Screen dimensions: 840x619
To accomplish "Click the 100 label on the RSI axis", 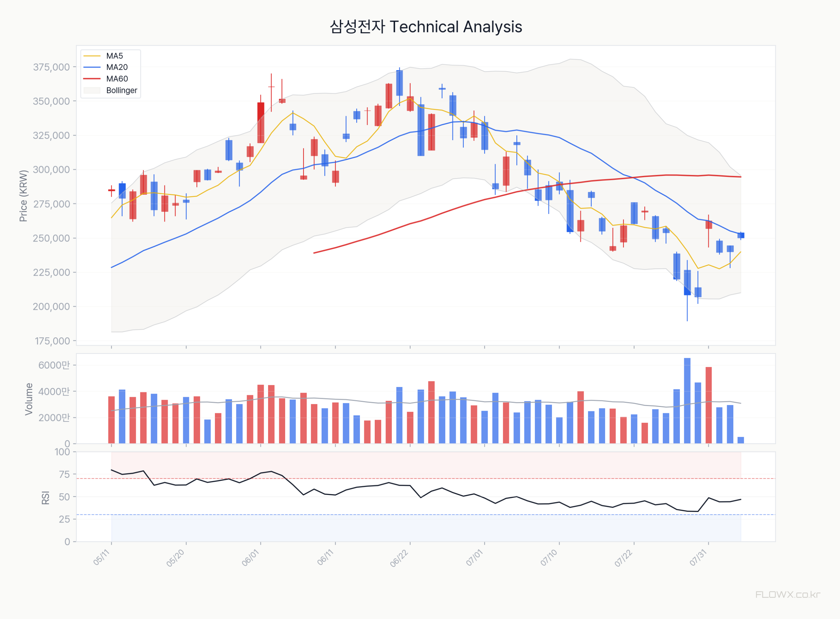I will tap(62, 452).
